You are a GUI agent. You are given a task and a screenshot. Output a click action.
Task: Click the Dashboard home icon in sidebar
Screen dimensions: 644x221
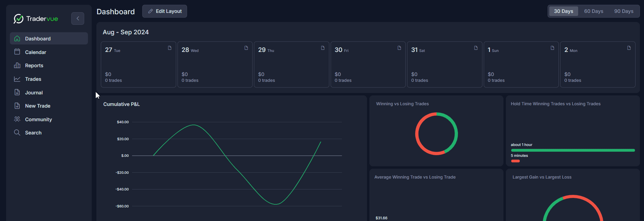[17, 38]
